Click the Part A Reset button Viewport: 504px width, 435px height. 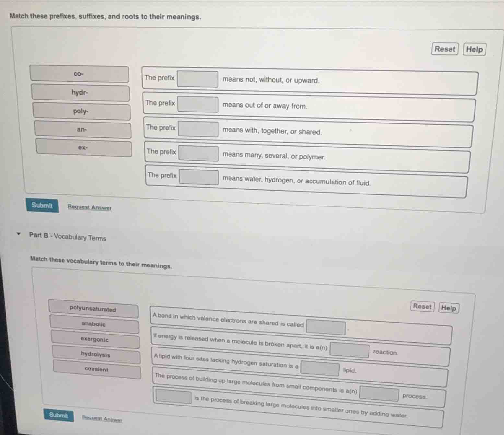444,49
